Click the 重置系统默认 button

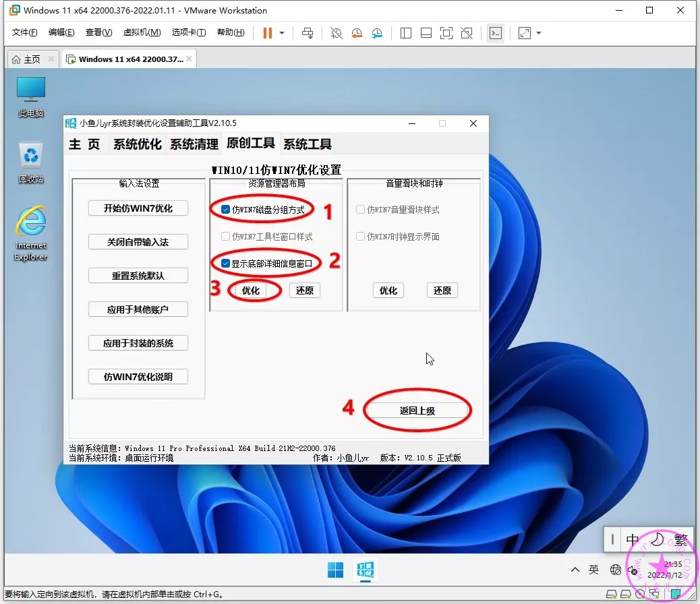138,276
